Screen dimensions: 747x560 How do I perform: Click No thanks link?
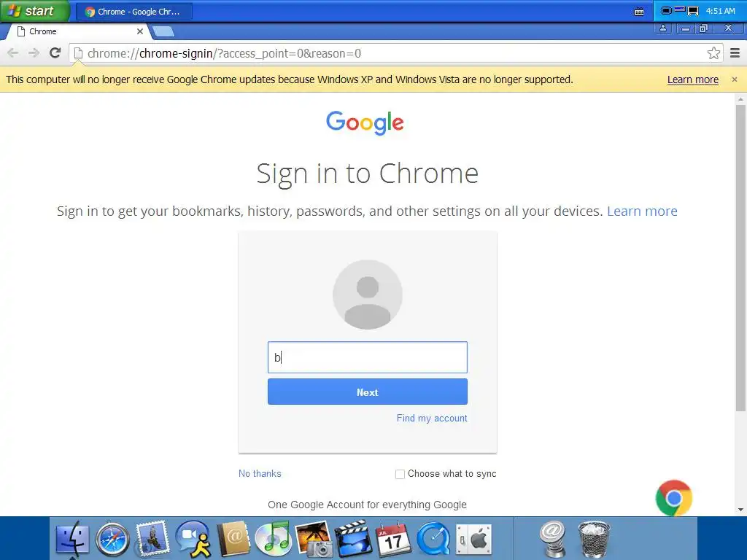(260, 474)
